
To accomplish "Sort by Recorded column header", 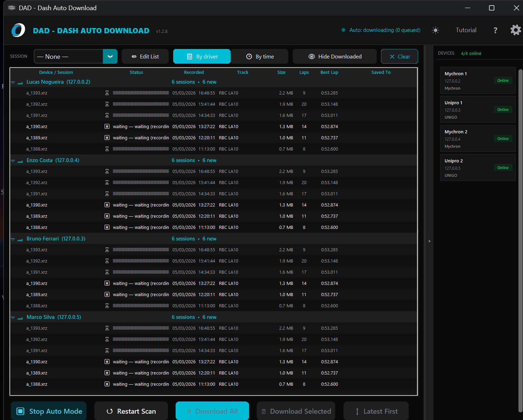I will (x=194, y=72).
